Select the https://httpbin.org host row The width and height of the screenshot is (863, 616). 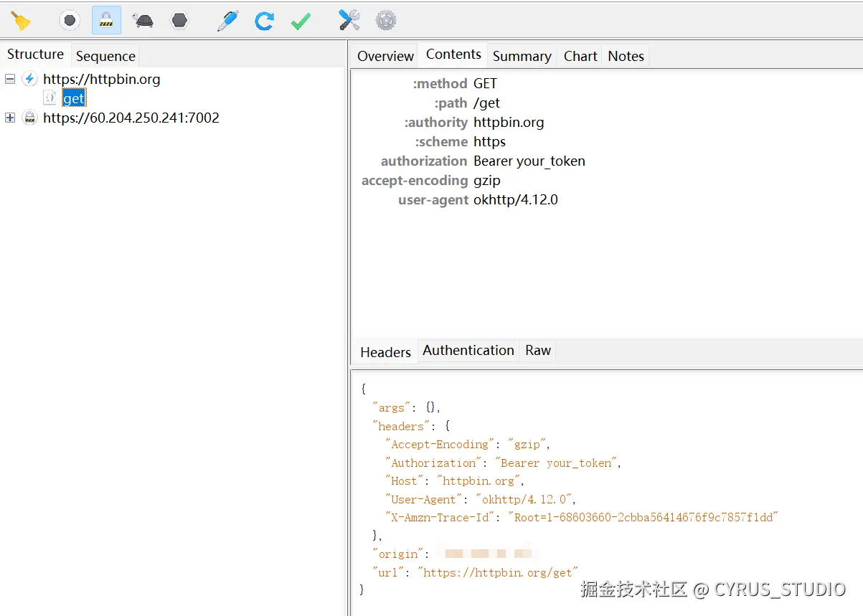coord(101,79)
